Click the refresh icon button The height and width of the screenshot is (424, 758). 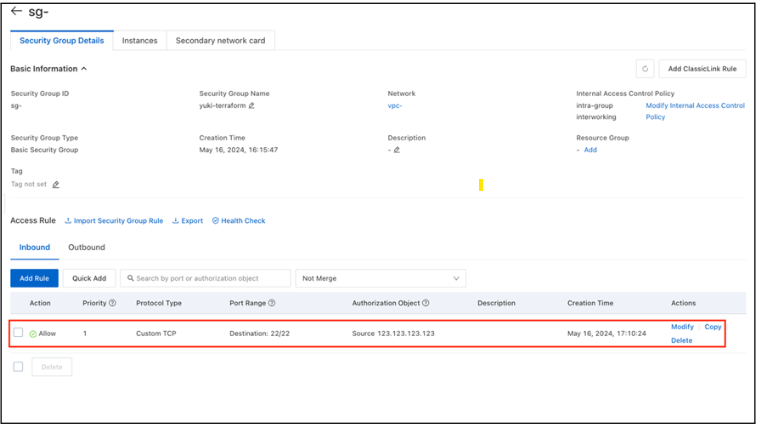tap(645, 69)
